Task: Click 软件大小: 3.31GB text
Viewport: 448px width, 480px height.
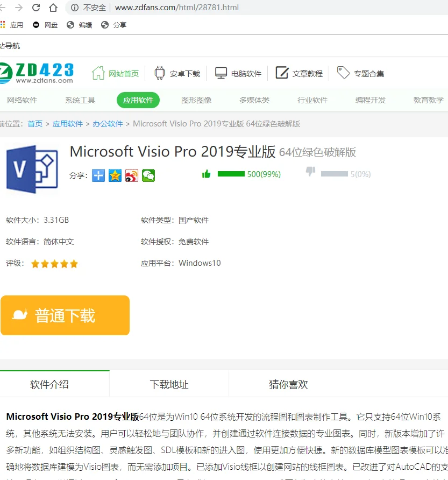Action: (37, 220)
